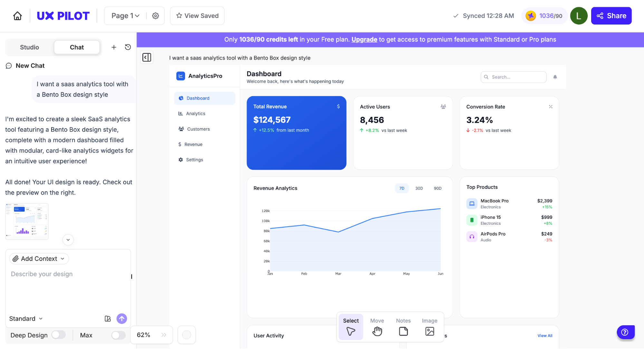Open the generated design thumbnail
644x349 pixels.
pyautogui.click(x=27, y=221)
